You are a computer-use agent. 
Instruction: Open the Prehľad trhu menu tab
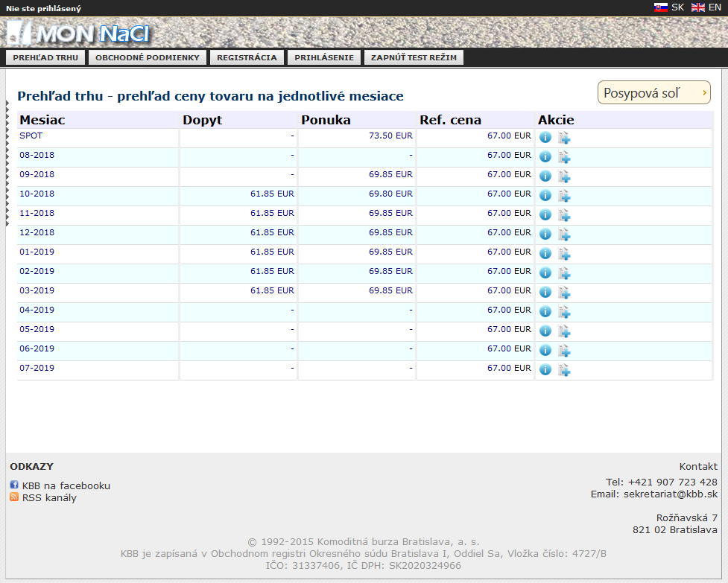[x=45, y=57]
